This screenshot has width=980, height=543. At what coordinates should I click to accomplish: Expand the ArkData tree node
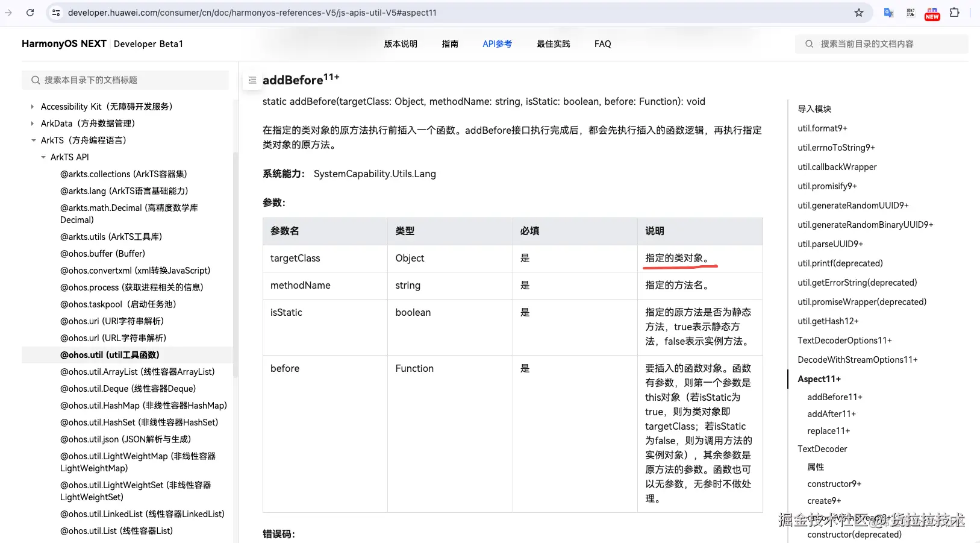tap(33, 124)
